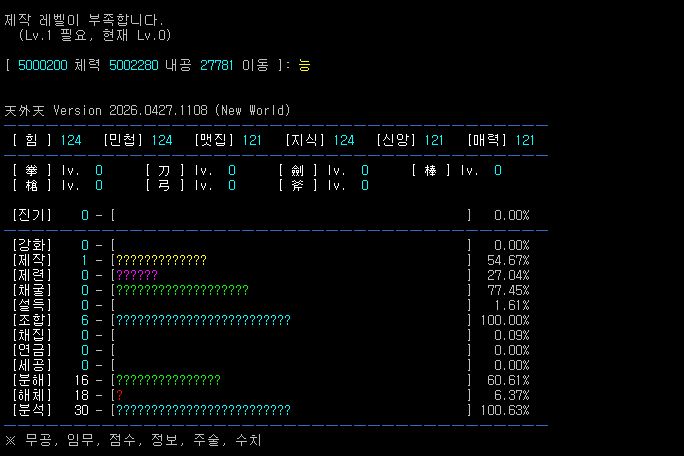Click the 天外天 Version header text
Image resolution: width=684 pixels, height=456 pixels.
pos(148,110)
